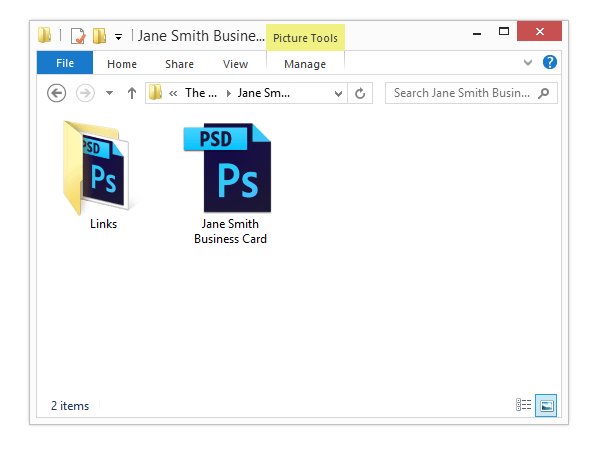Viewport: 591px width, 451px height.
Task: Open the Manage tab under Picture Tools
Action: click(x=305, y=64)
